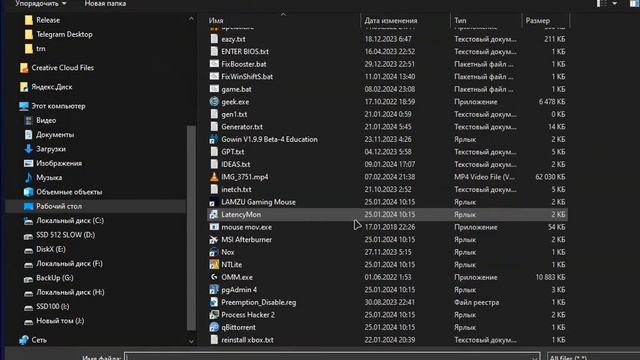Select FixWinShiftS.bat file icon
This screenshot has width=640, height=360.
pos(214,77)
